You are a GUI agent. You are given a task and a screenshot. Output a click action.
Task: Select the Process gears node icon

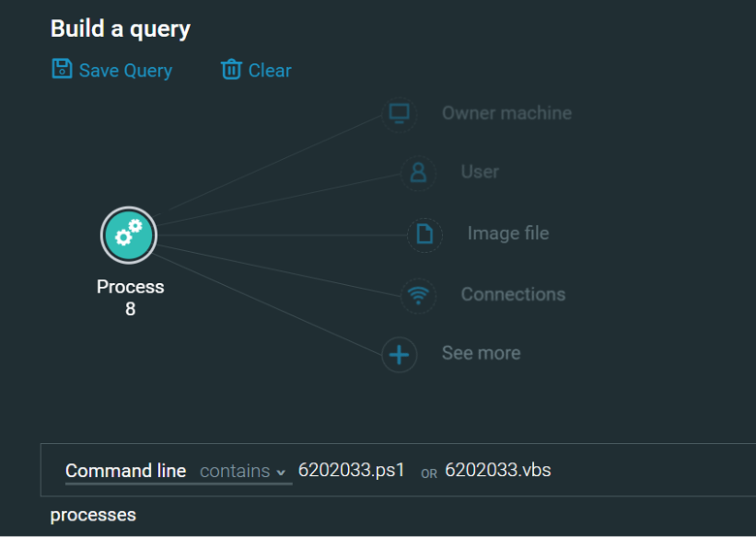coord(128,235)
